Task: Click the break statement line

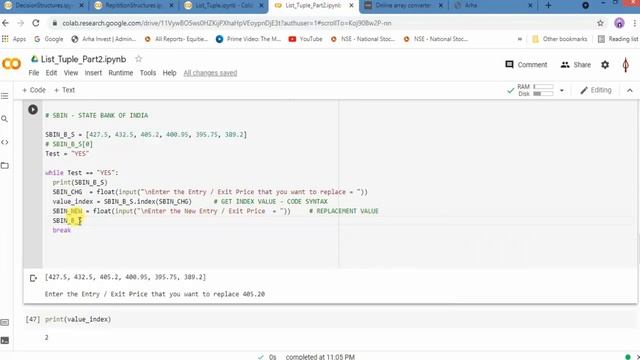Action: pos(62,230)
